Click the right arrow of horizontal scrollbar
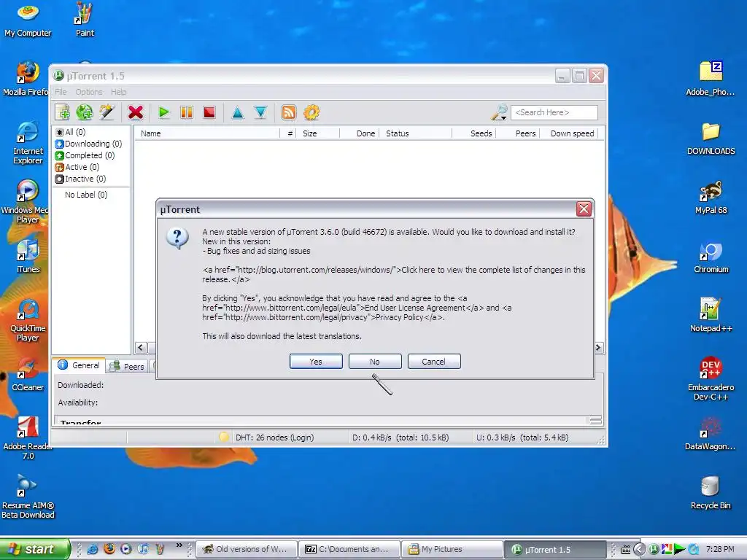Viewport: 747px width, 560px height. pos(598,348)
